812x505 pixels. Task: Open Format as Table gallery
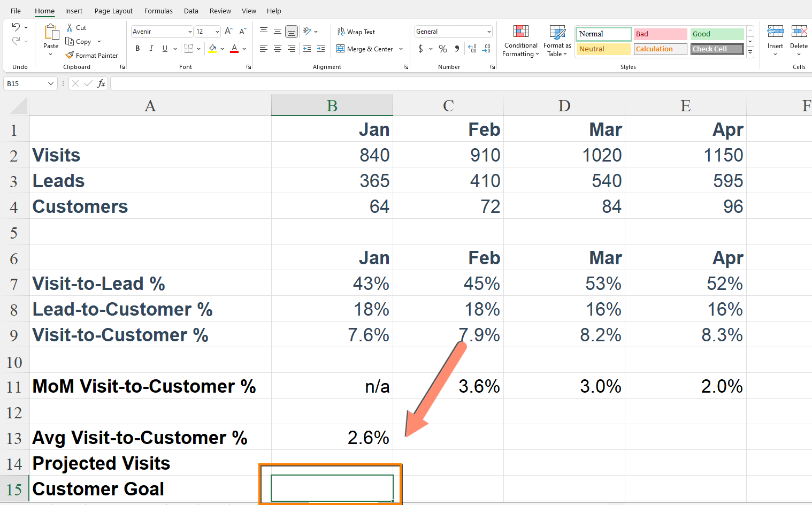pos(557,41)
